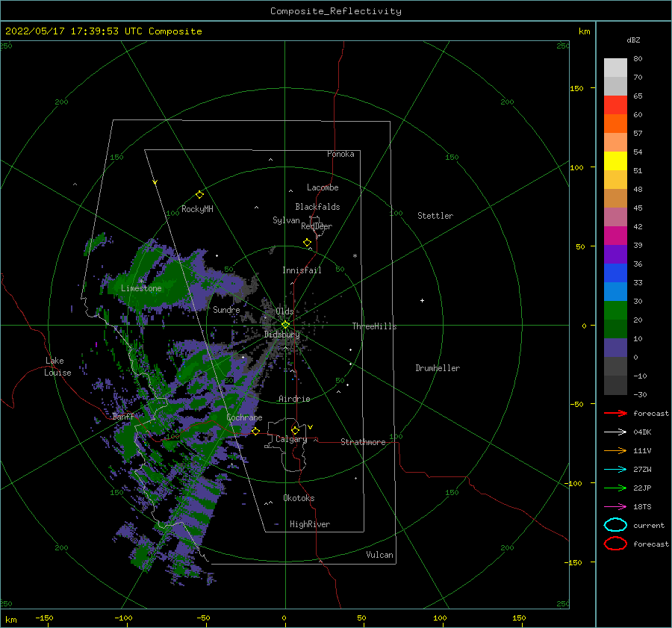Click the dBZ heading above the color scale
Image resolution: width=672 pixels, height=628 pixels.
point(633,40)
